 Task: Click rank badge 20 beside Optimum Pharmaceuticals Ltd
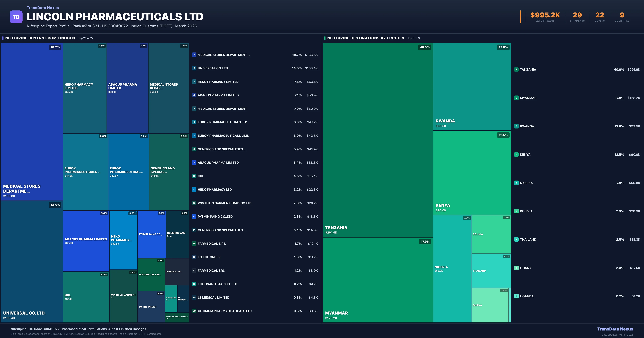tap(194, 311)
